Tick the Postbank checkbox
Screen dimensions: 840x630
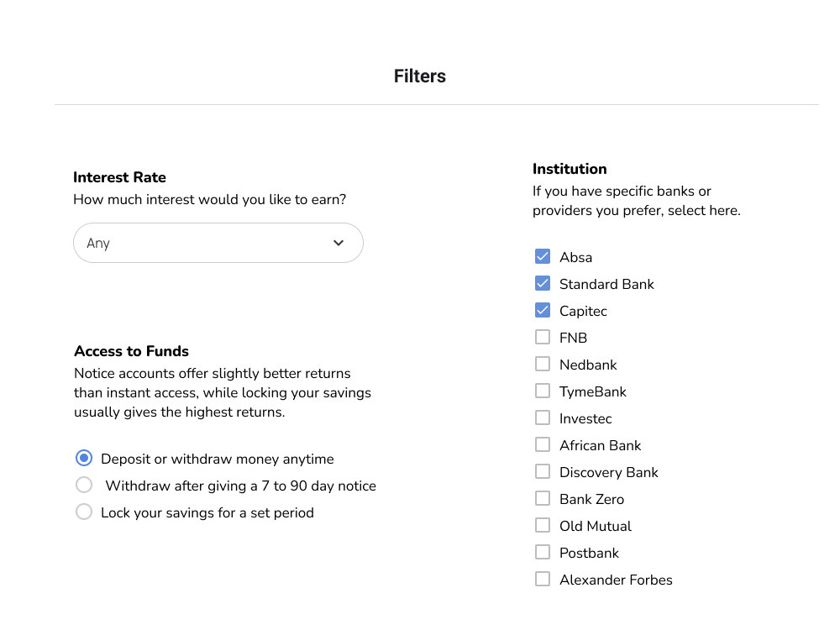(x=543, y=552)
